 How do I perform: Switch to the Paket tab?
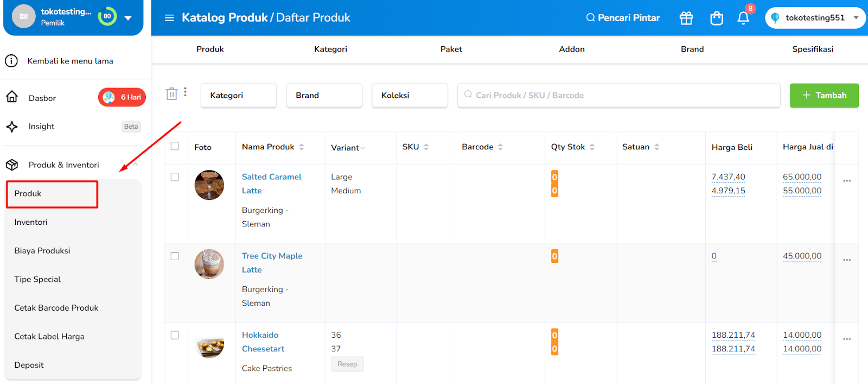coord(451,49)
